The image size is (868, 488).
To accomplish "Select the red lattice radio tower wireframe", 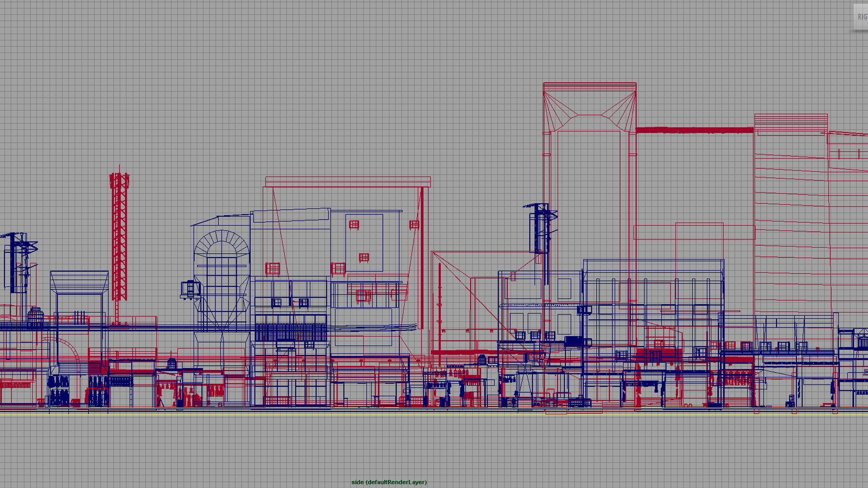I will pos(119,235).
